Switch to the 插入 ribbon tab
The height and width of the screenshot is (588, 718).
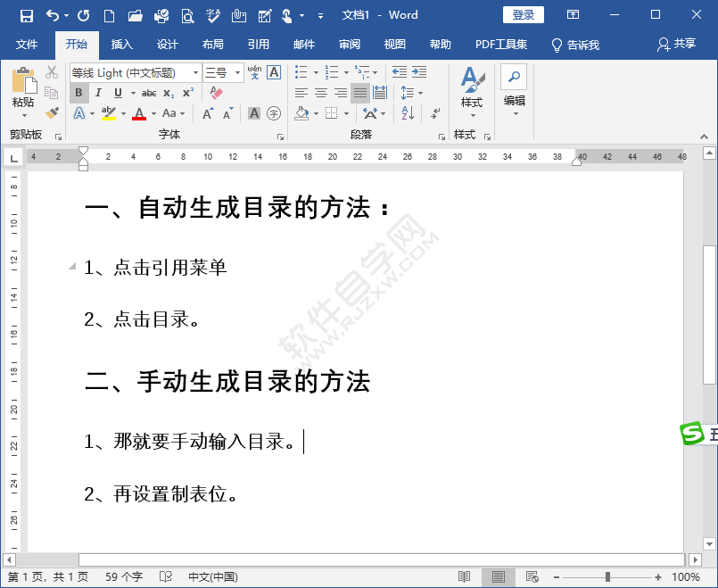click(121, 44)
